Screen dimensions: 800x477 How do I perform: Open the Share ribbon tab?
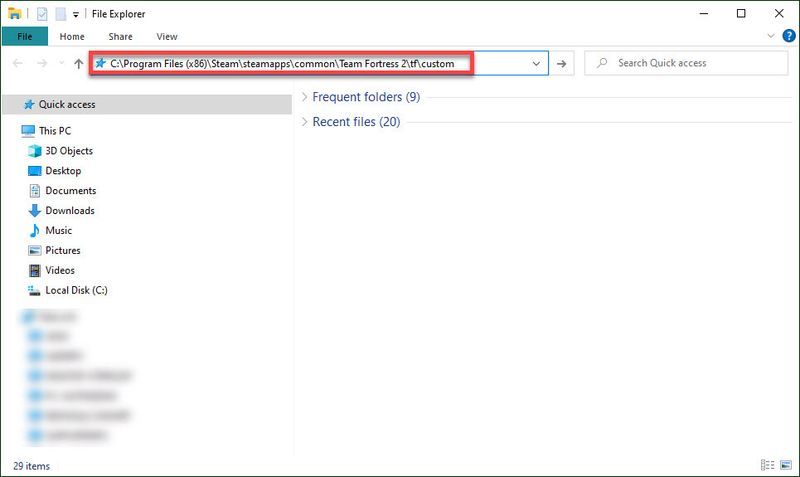(120, 36)
